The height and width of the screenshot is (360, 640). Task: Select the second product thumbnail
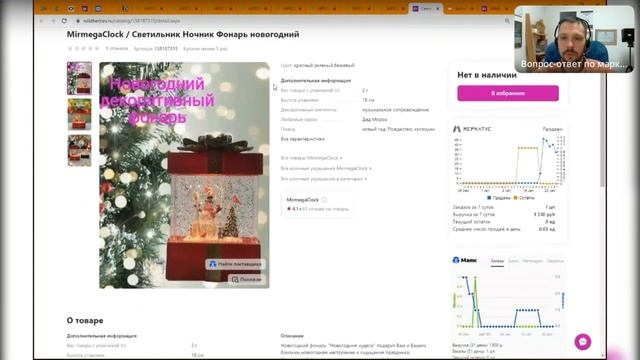79,114
